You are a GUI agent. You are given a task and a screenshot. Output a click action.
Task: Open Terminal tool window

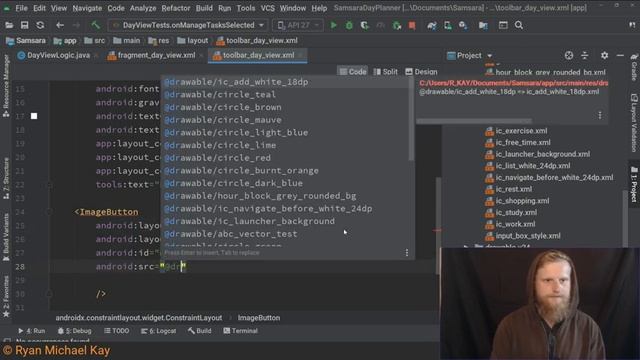point(240,331)
